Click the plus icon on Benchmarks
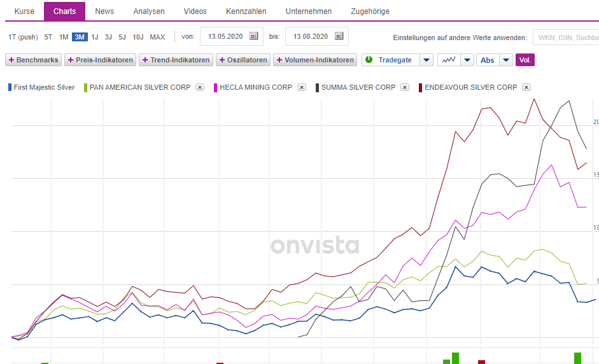 (11, 60)
